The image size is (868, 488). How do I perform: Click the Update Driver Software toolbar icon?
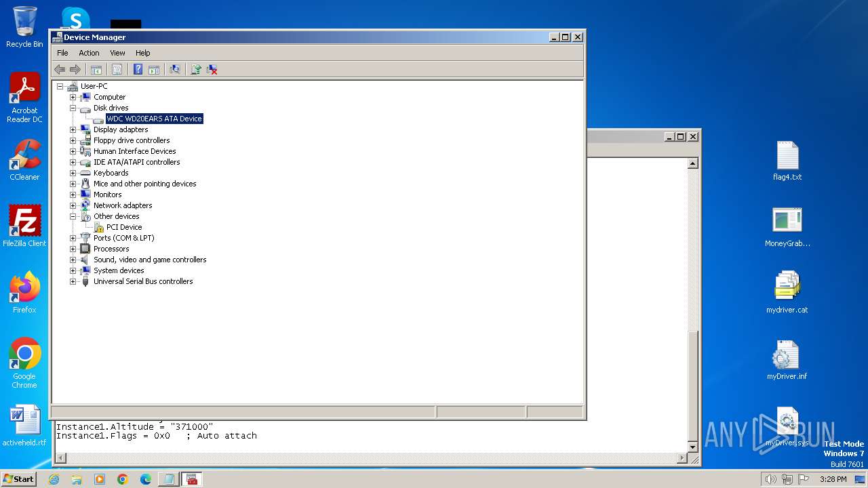[x=196, y=69]
